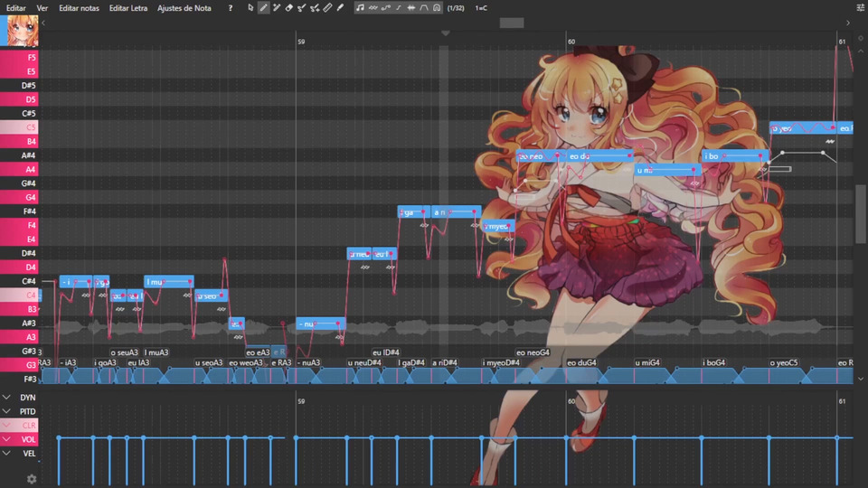
Task: Play the A4 piano key
Action: (x=19, y=169)
